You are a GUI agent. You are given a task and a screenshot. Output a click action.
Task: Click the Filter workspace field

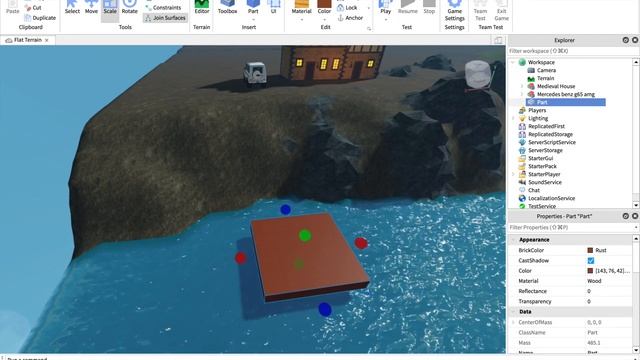[x=573, y=51]
